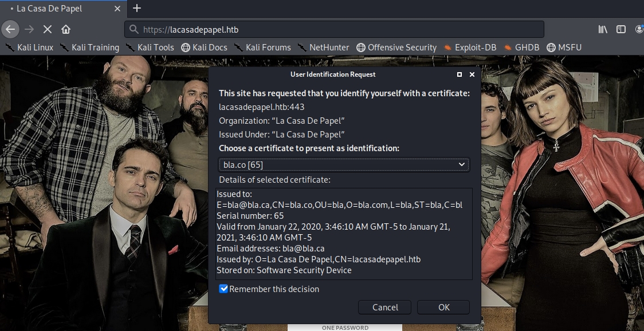Screen dimensions: 644x331
Task: Open a new tab with plus icon
Action: pos(137,9)
